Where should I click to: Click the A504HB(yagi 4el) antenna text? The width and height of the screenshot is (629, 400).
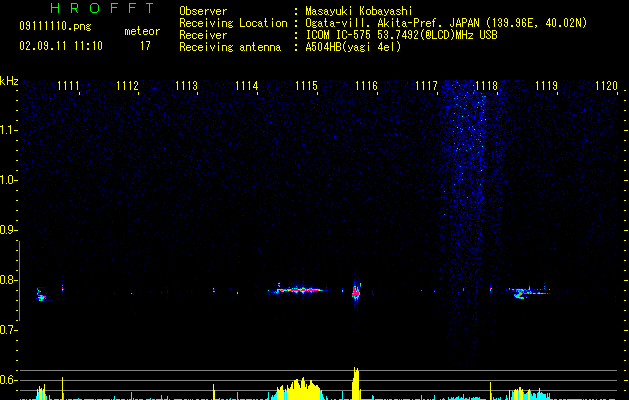[353, 47]
